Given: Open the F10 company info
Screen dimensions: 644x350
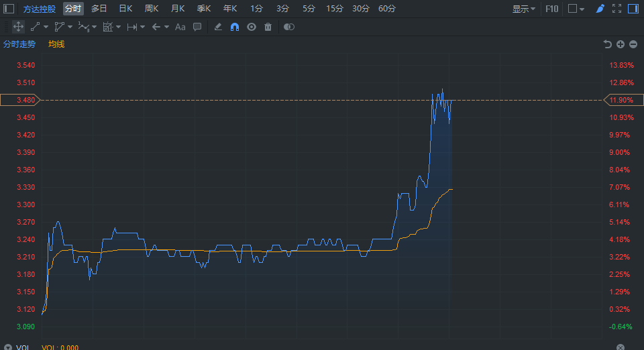Looking at the screenshot, I should 552,9.
